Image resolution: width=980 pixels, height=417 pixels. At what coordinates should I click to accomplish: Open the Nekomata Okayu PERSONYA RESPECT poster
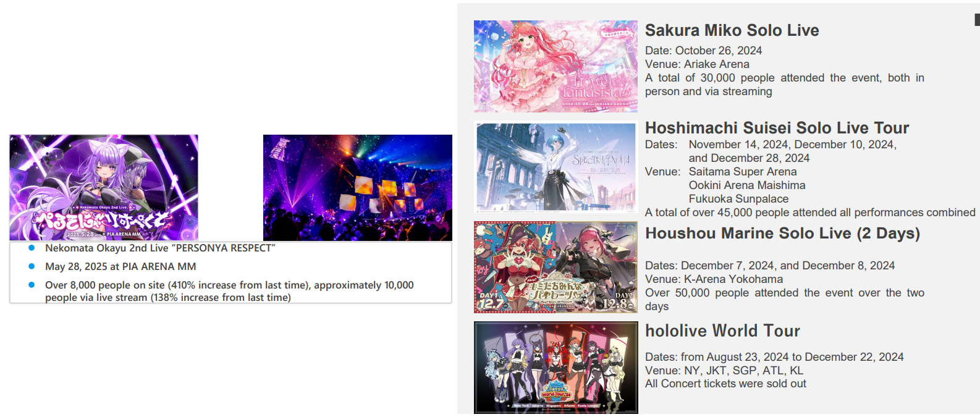point(104,187)
